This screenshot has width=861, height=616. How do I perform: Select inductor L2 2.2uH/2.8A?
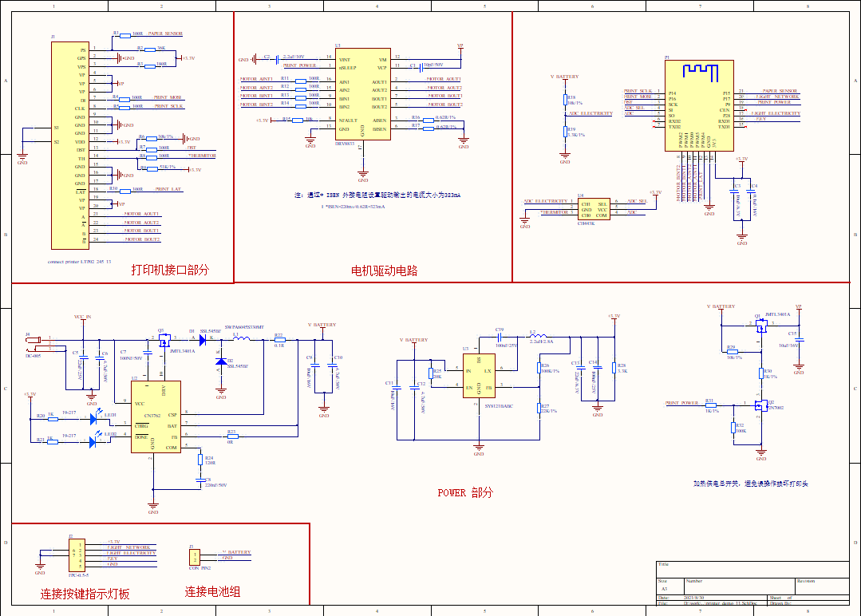(538, 336)
